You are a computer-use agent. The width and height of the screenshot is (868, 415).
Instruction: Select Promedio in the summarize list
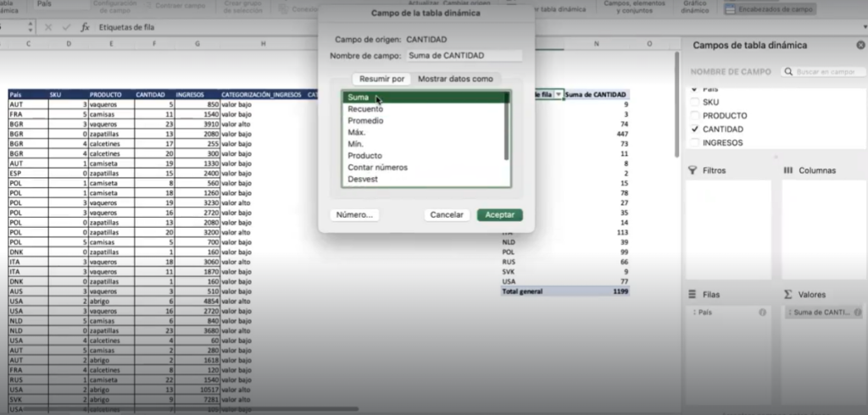424,120
